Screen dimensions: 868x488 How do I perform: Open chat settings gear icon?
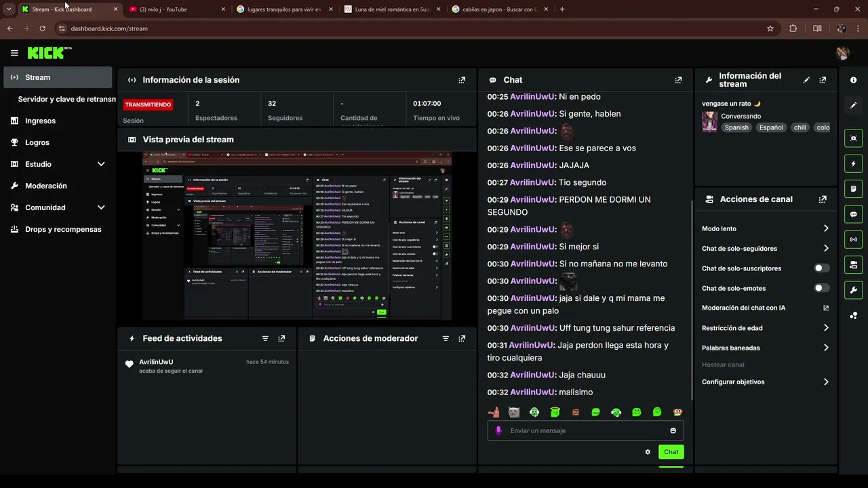(648, 452)
